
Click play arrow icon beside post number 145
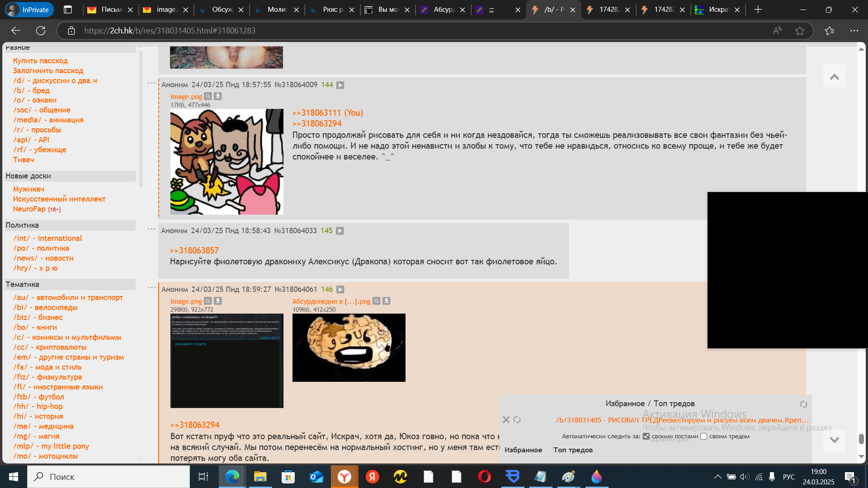(340, 231)
